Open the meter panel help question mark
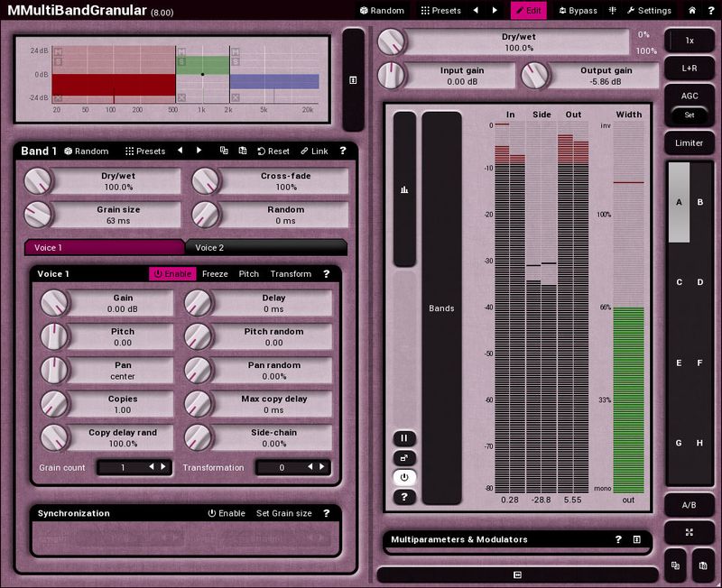This screenshot has width=722, height=588. (404, 497)
